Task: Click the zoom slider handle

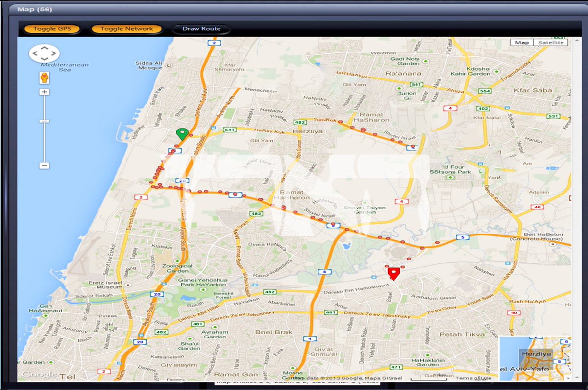Action: point(44,121)
